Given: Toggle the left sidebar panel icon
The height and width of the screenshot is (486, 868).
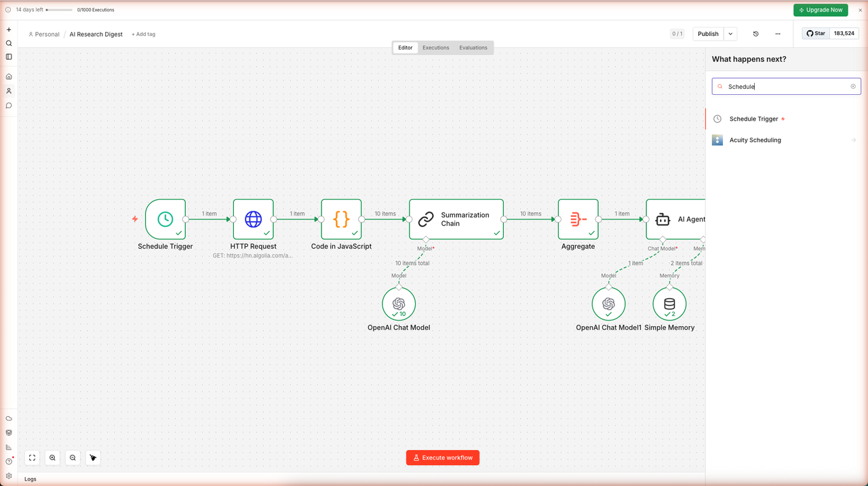Looking at the screenshot, I should click(x=9, y=57).
